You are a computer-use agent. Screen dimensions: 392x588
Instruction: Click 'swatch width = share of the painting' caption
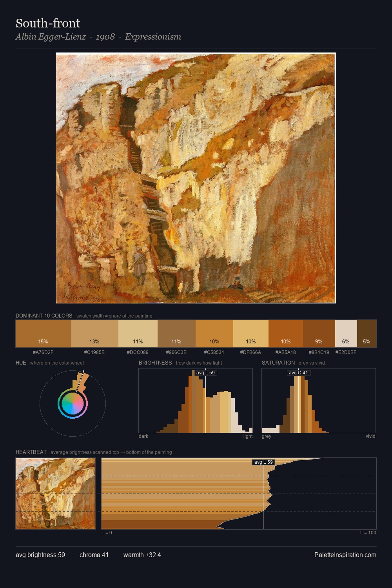pyautogui.click(x=114, y=316)
